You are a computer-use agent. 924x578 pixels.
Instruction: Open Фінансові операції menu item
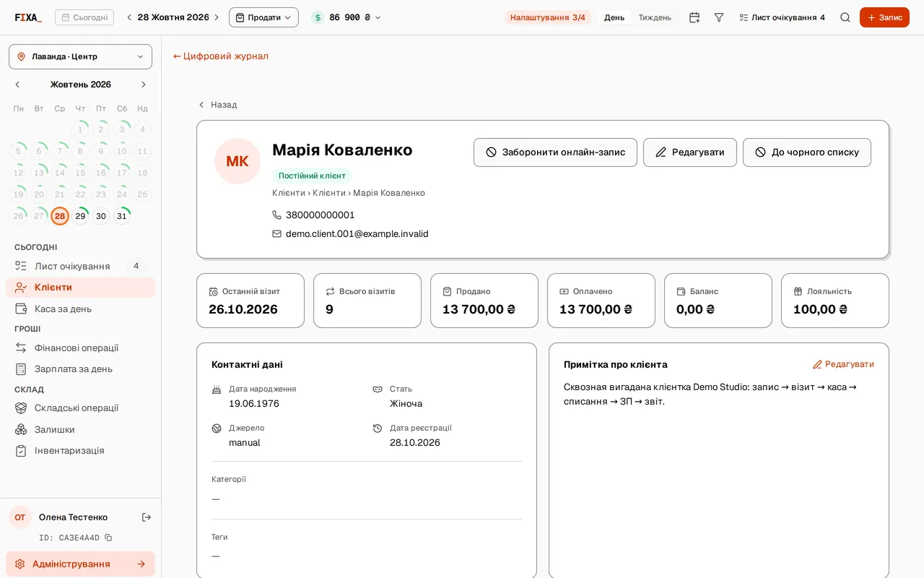click(80, 348)
